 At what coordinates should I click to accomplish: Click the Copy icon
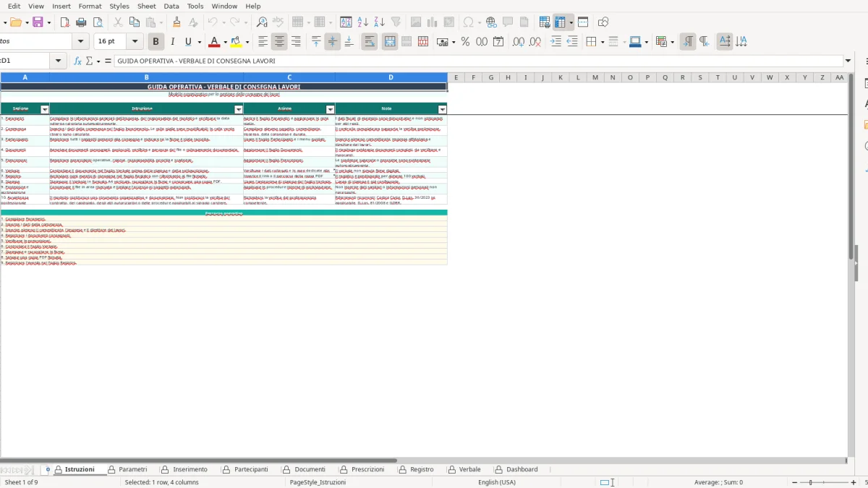coord(134,22)
